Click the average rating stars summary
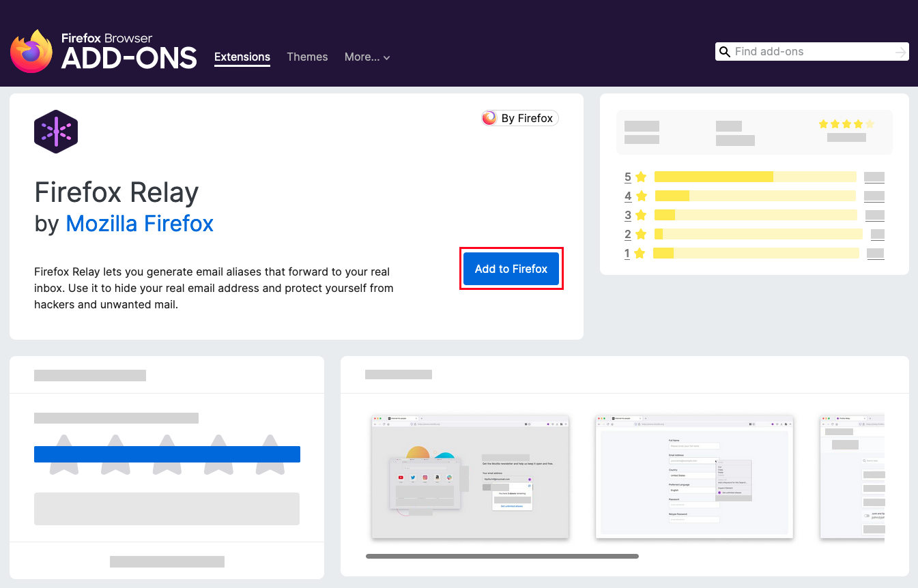The width and height of the screenshot is (918, 588). click(846, 124)
